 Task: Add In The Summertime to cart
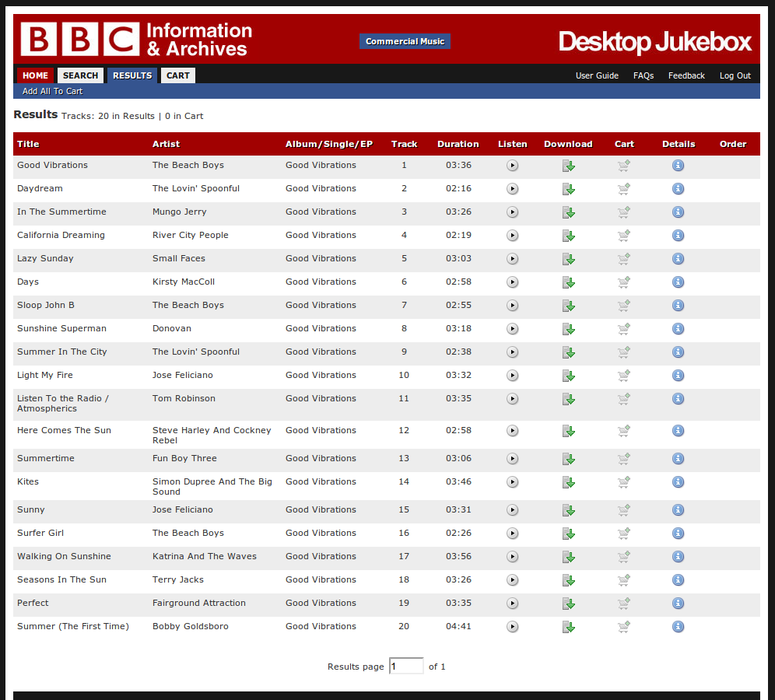pos(624,212)
